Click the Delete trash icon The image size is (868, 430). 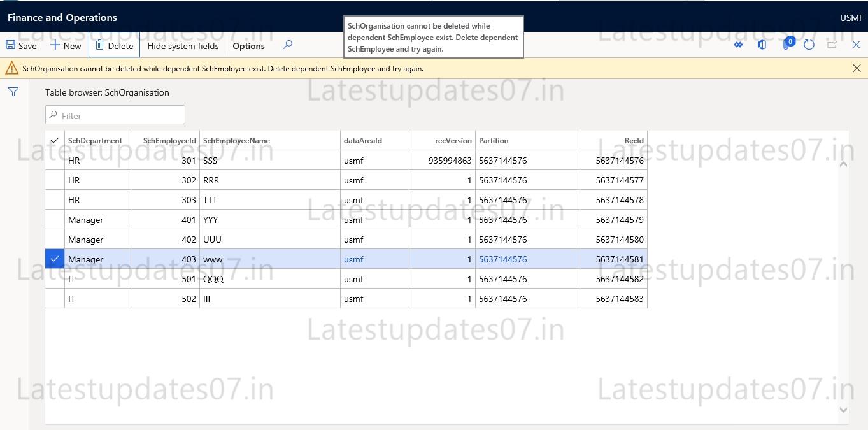[114, 45]
